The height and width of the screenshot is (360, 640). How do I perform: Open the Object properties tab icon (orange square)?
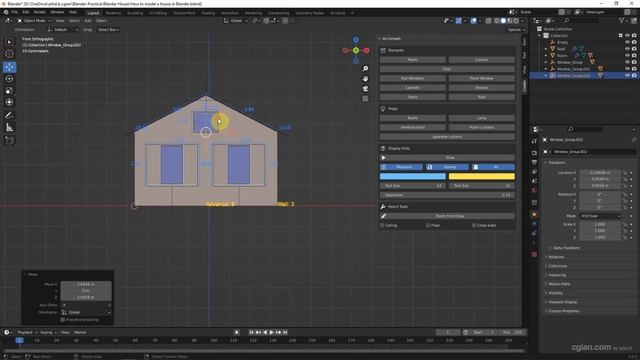tap(534, 215)
